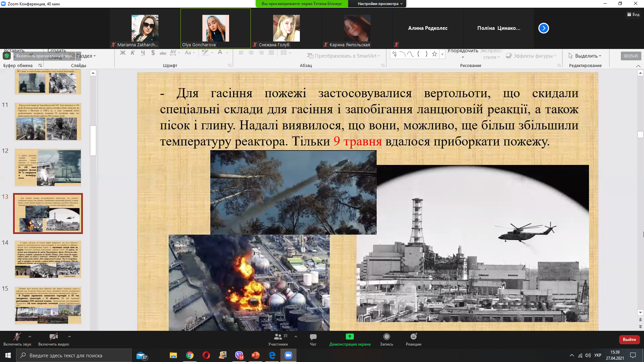Toggle strikethrough (abc) formatting

(x=163, y=53)
